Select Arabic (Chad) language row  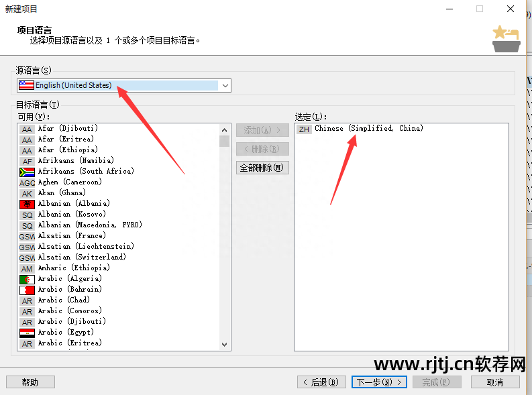tap(119, 300)
